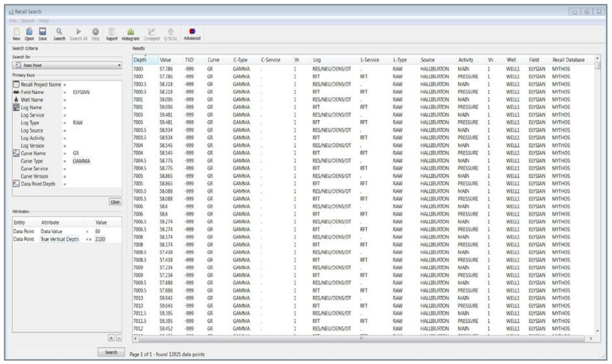
Task: Click the value 59.481 in depth 7003 MAIN row
Action: tap(166, 114)
